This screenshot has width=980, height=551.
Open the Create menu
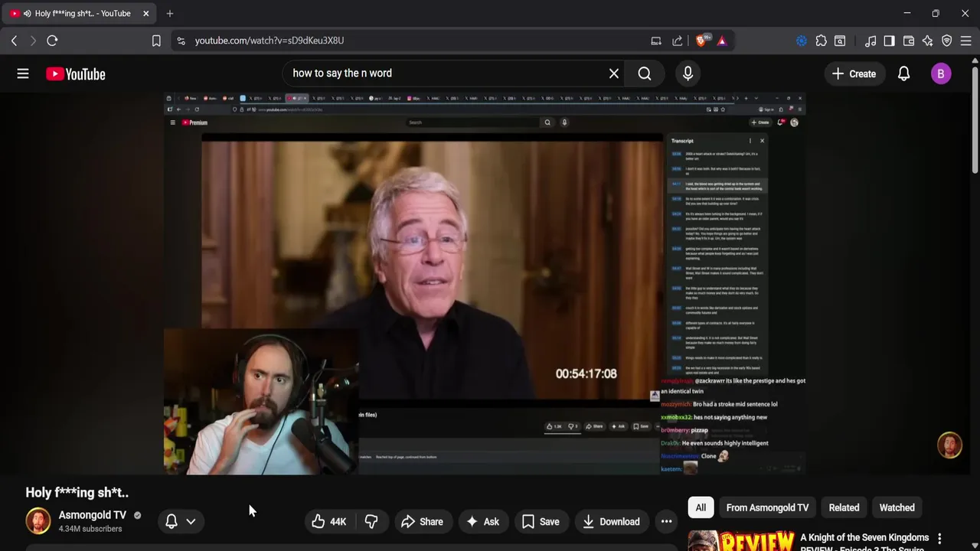(x=854, y=73)
